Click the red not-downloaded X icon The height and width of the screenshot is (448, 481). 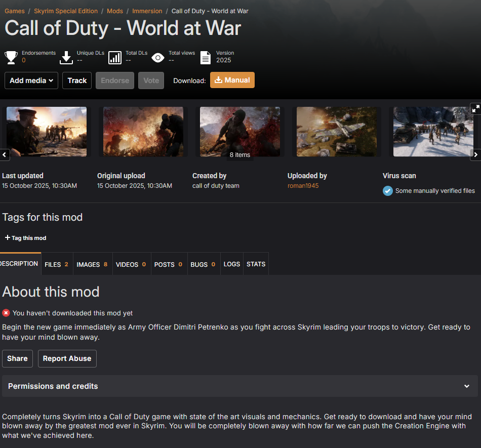pyautogui.click(x=6, y=313)
